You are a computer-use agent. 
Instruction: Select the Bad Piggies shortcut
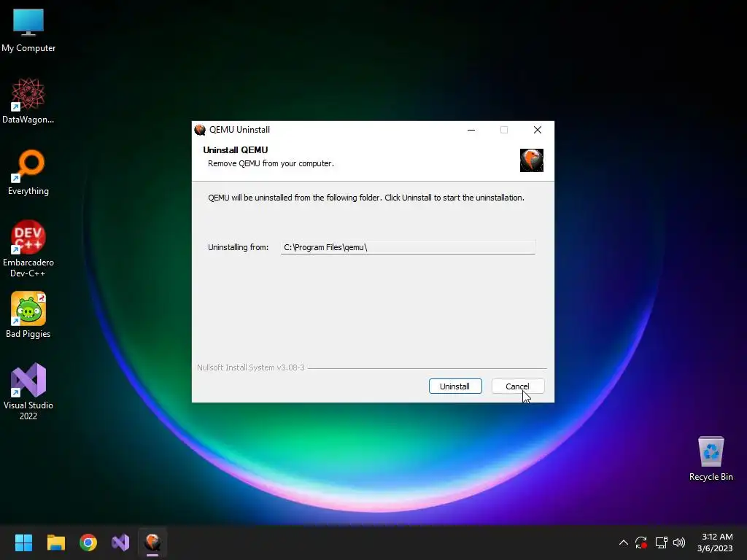pos(28,315)
